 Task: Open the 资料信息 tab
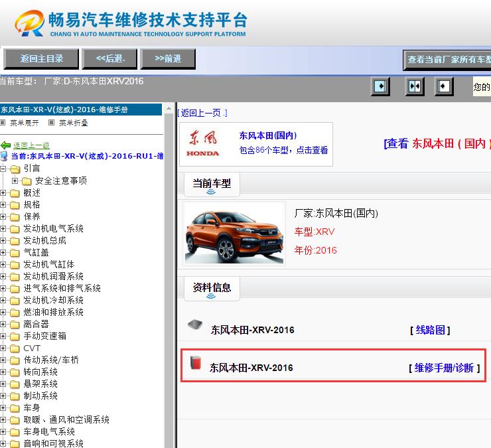[x=212, y=289]
